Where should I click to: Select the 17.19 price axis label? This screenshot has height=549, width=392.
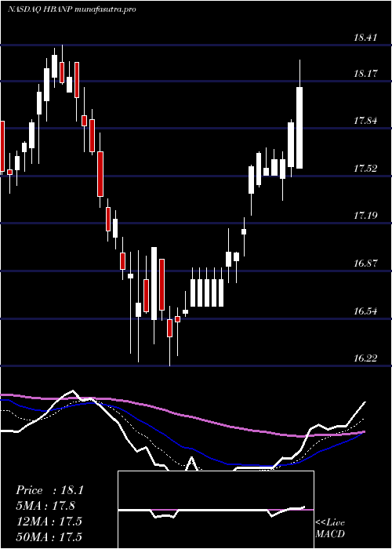(365, 216)
